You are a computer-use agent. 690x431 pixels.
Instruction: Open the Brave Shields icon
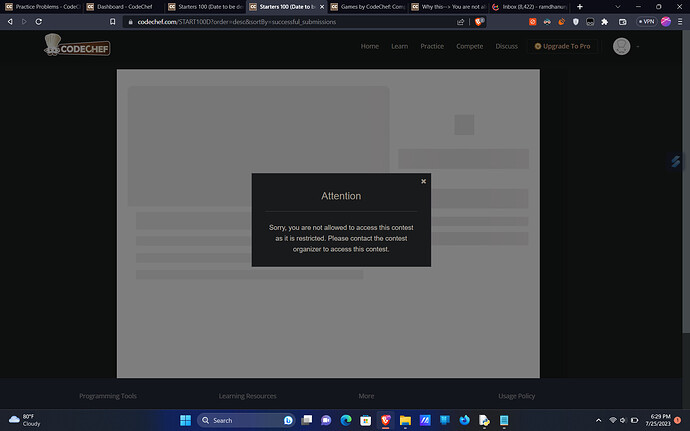(479, 22)
